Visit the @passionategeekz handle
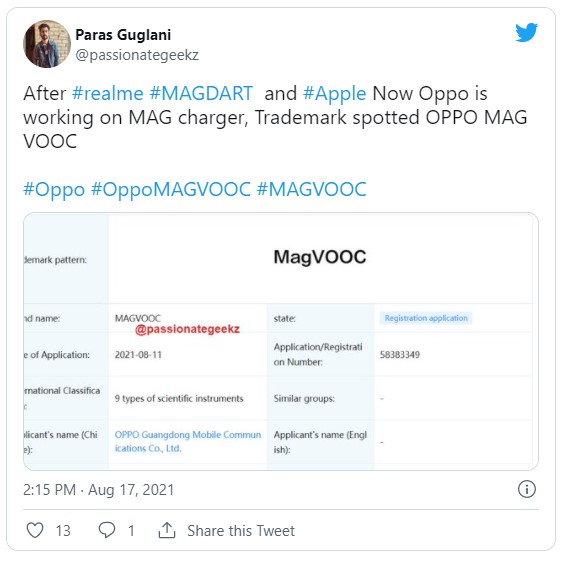Viewport: 566px width, 564px height. pos(137,55)
